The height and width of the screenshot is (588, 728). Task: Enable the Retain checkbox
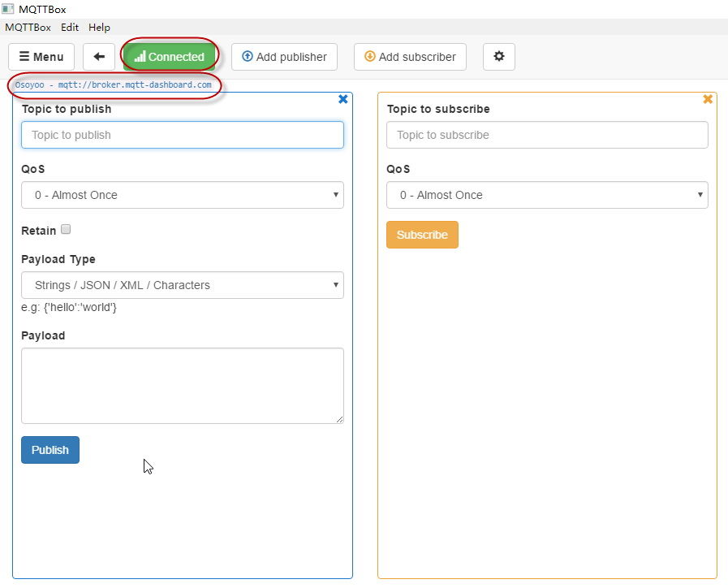pos(66,230)
